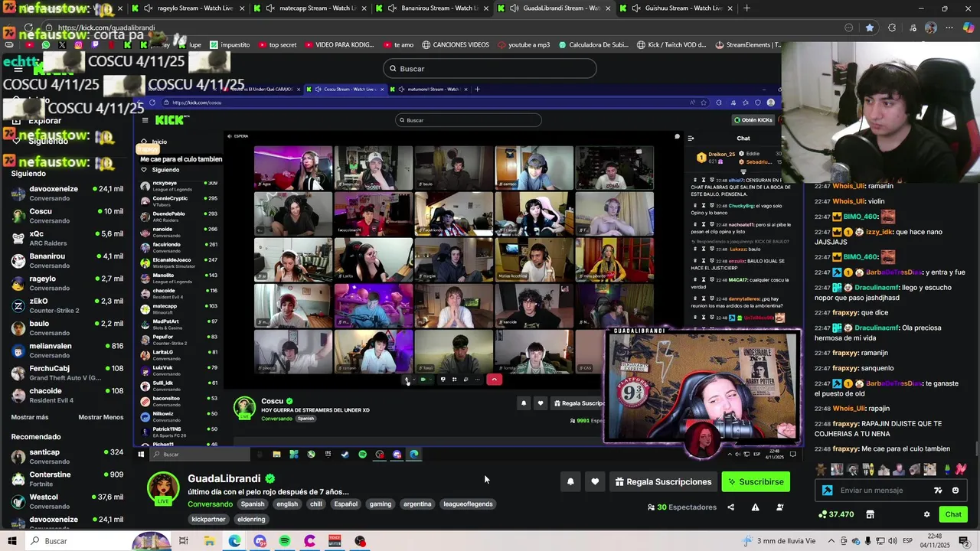Click the green Chat send button
The width and height of the screenshot is (980, 551).
[x=953, y=514]
